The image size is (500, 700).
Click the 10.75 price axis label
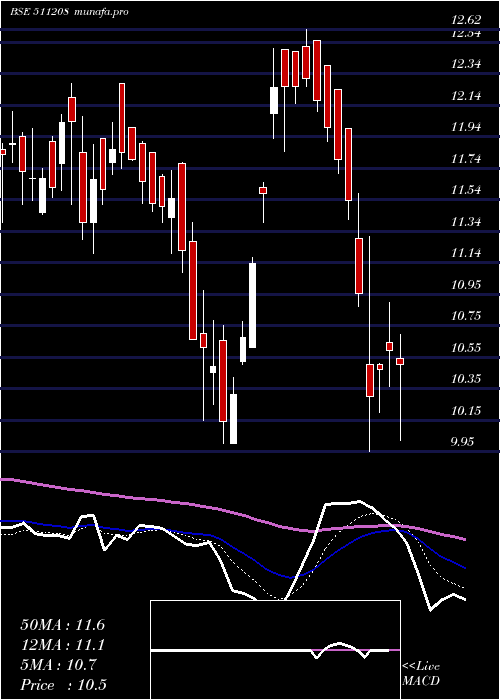(x=466, y=316)
